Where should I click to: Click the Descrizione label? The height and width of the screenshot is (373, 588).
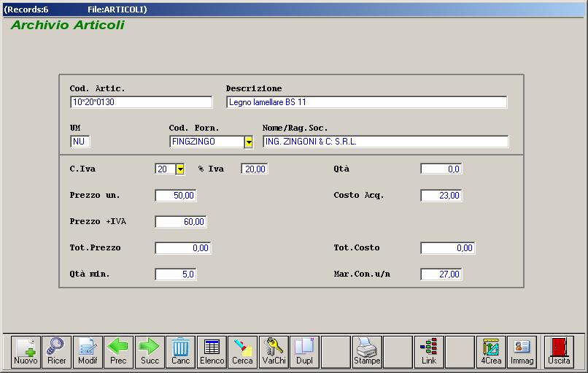254,88
